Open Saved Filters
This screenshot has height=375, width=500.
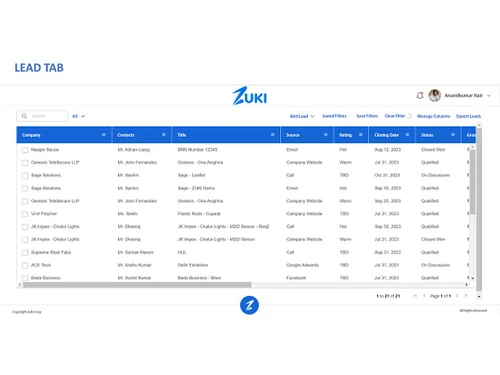tap(334, 116)
